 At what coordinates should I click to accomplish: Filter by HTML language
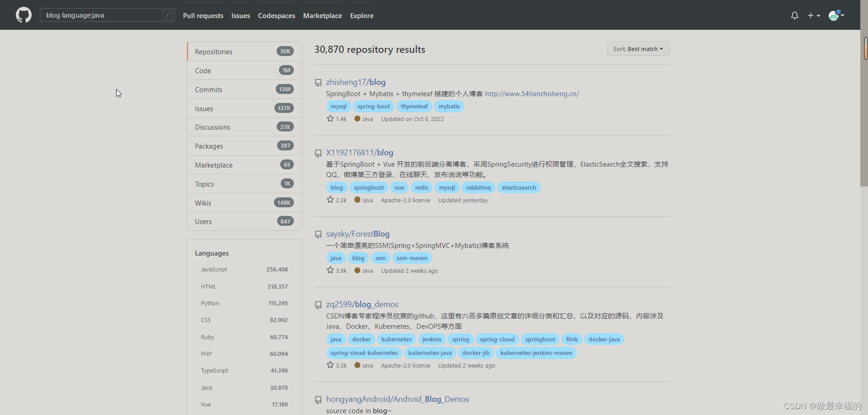(244, 286)
